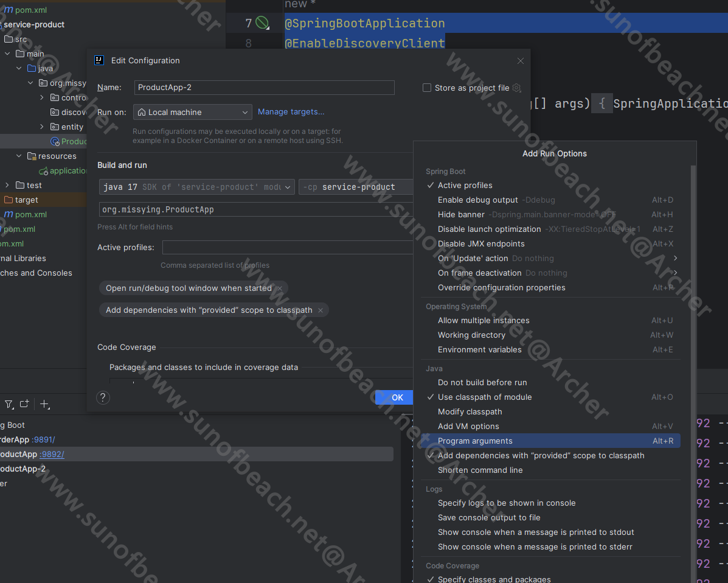Image resolution: width=728 pixels, height=583 pixels.
Task: Collapse the resources folder node
Action: click(x=19, y=156)
